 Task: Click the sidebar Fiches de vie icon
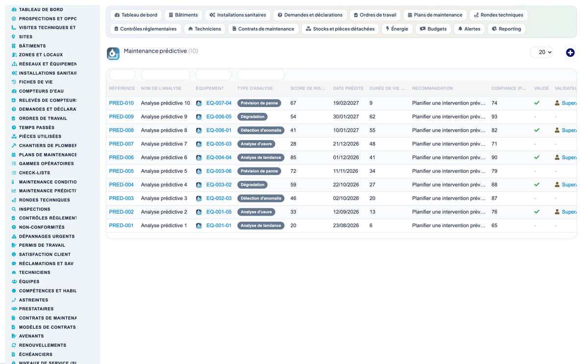[14, 82]
